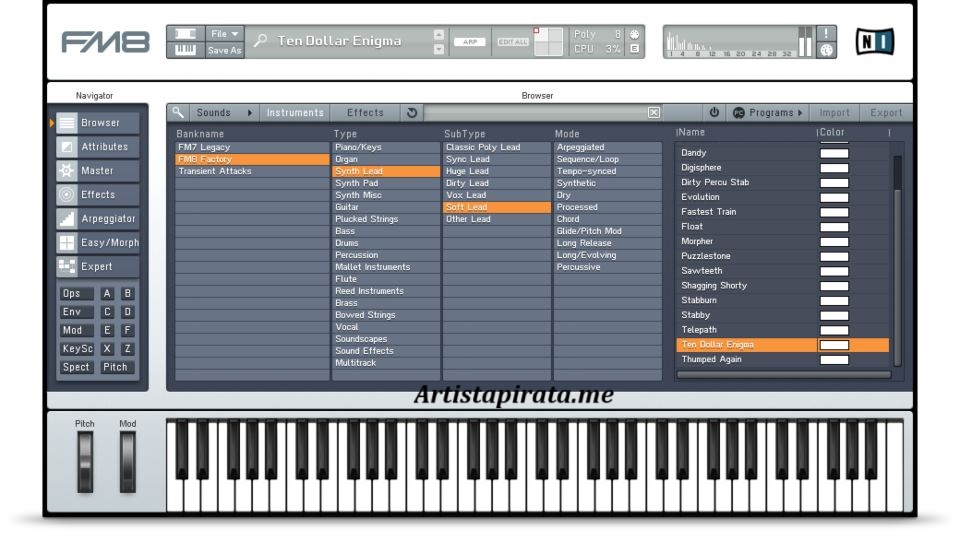
Task: Click the MIDI icon next to Poly
Action: pos(634,34)
